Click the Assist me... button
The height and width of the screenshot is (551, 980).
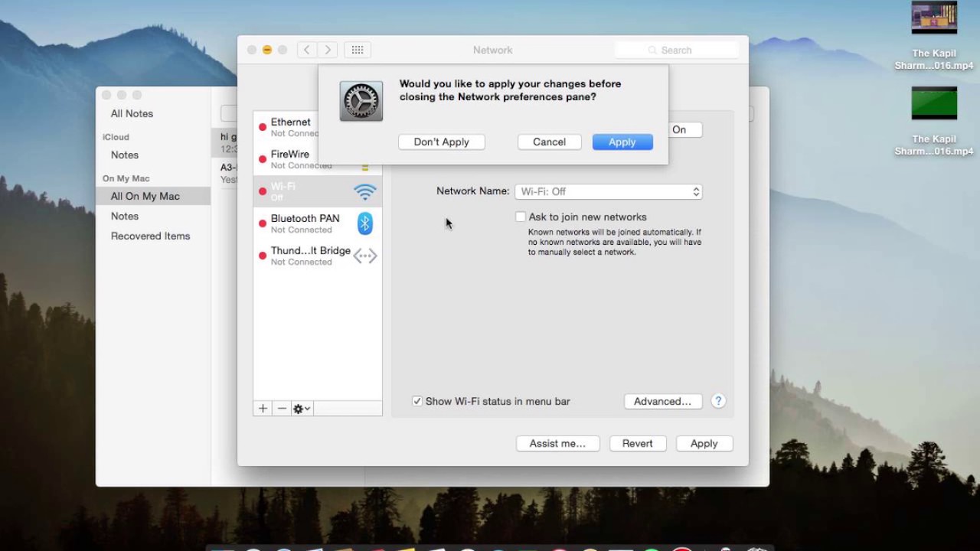click(x=557, y=443)
